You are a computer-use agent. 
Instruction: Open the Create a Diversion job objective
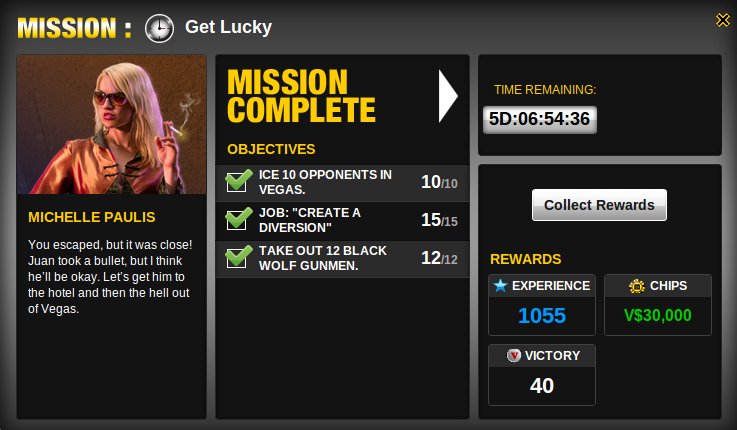[x=342, y=221]
